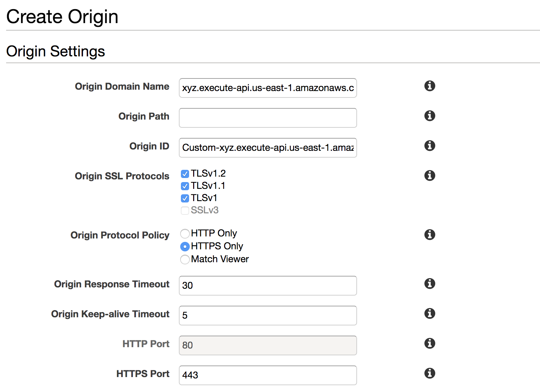Toggle the TLSv1.1 checkbox
This screenshot has height=392, width=540.
(185, 186)
